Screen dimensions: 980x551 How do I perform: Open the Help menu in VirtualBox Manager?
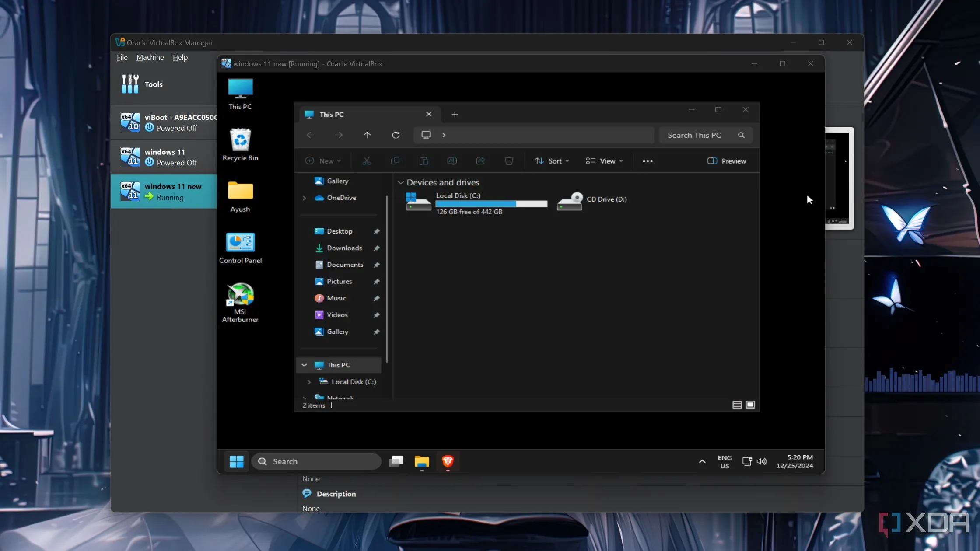(x=180, y=57)
